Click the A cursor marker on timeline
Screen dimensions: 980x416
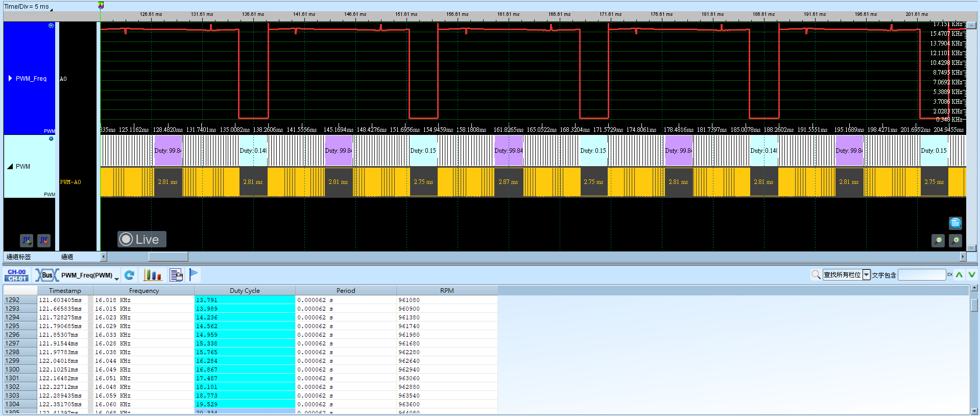pos(101,5)
